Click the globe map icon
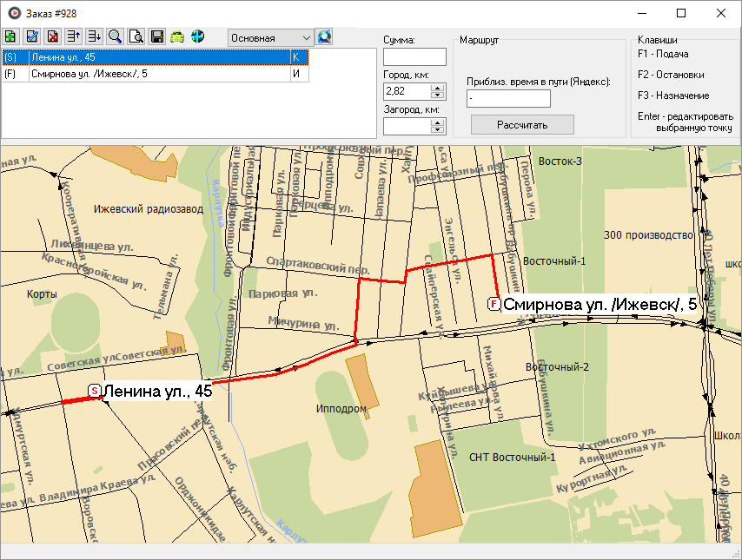This screenshot has width=742, height=560. pyautogui.click(x=198, y=37)
